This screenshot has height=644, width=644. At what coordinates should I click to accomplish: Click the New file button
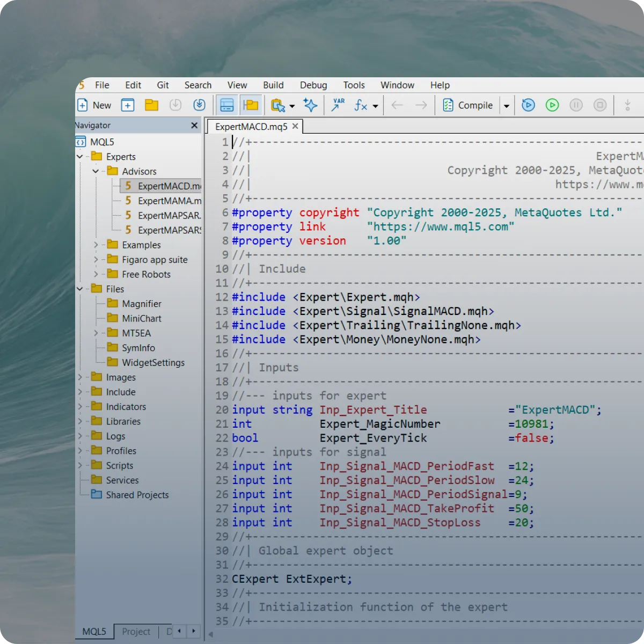coord(94,105)
